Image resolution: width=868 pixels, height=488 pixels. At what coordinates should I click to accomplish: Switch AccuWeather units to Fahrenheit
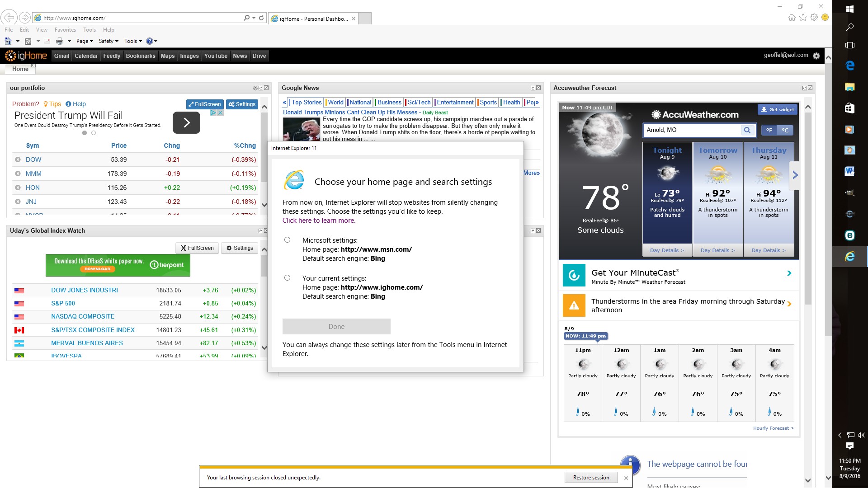(x=769, y=130)
